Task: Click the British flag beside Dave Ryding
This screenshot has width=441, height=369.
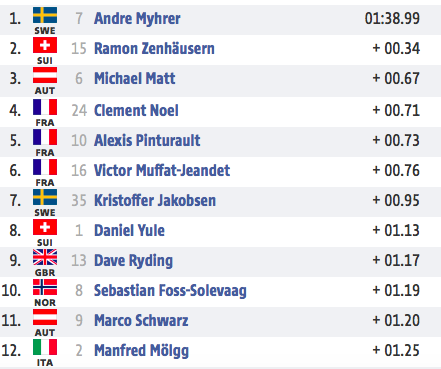Action: pyautogui.click(x=45, y=257)
